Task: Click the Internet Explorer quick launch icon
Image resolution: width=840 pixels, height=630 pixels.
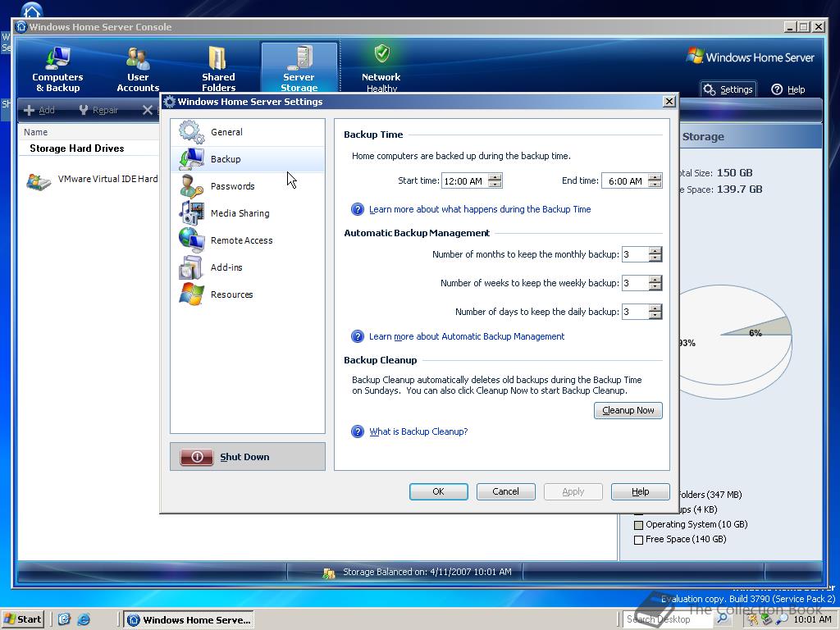Action: pos(84,619)
